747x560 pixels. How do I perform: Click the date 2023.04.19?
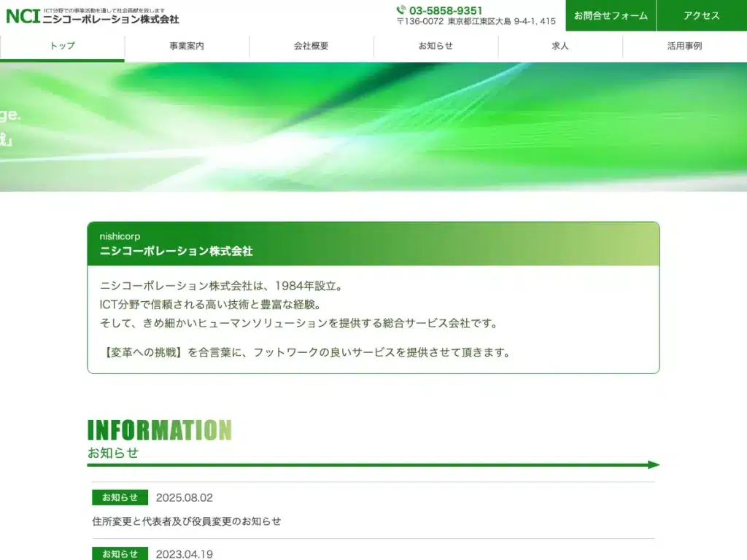(185, 554)
